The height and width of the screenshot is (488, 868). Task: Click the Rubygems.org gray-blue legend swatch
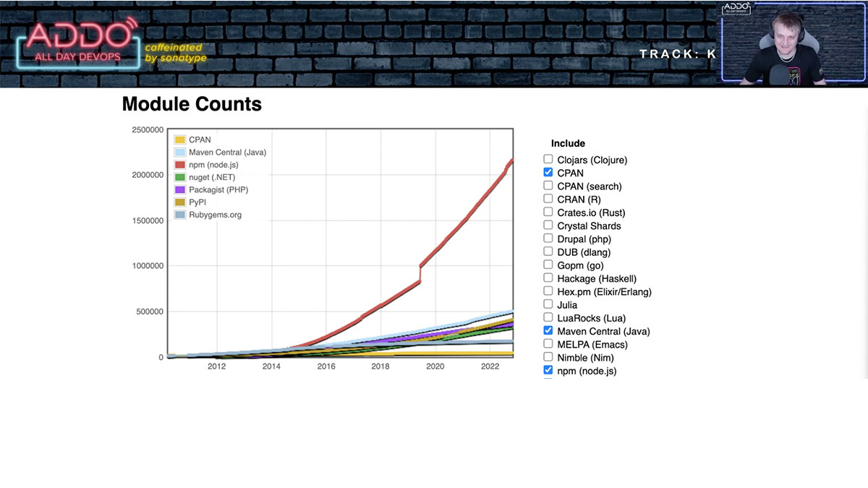180,215
